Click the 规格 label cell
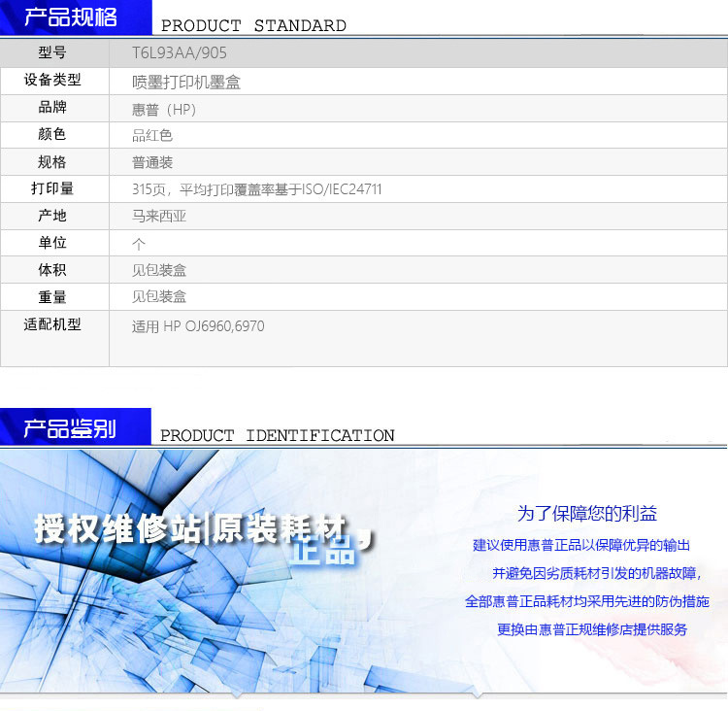728x711 pixels. [52, 161]
